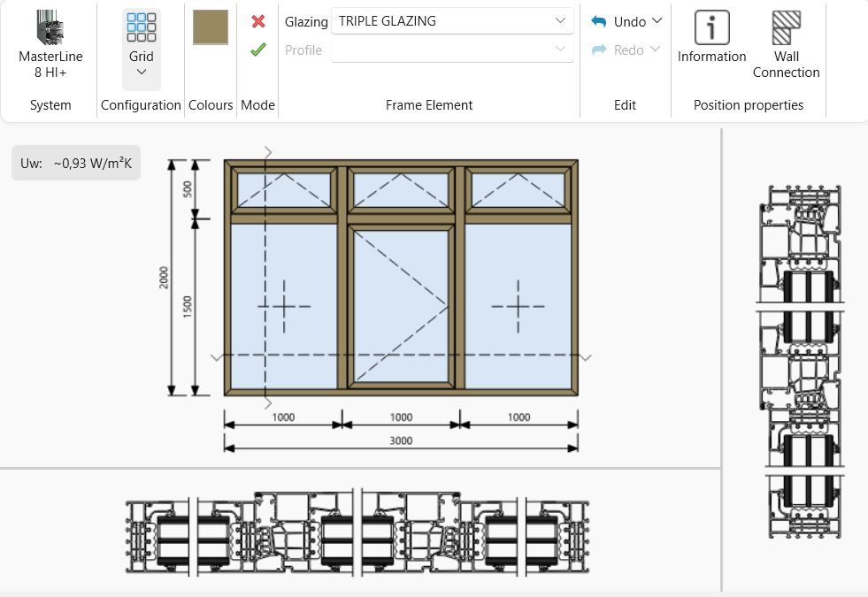This screenshot has height=597, width=868.
Task: Select the right fixed glass pane
Action: pyautogui.click(x=518, y=306)
